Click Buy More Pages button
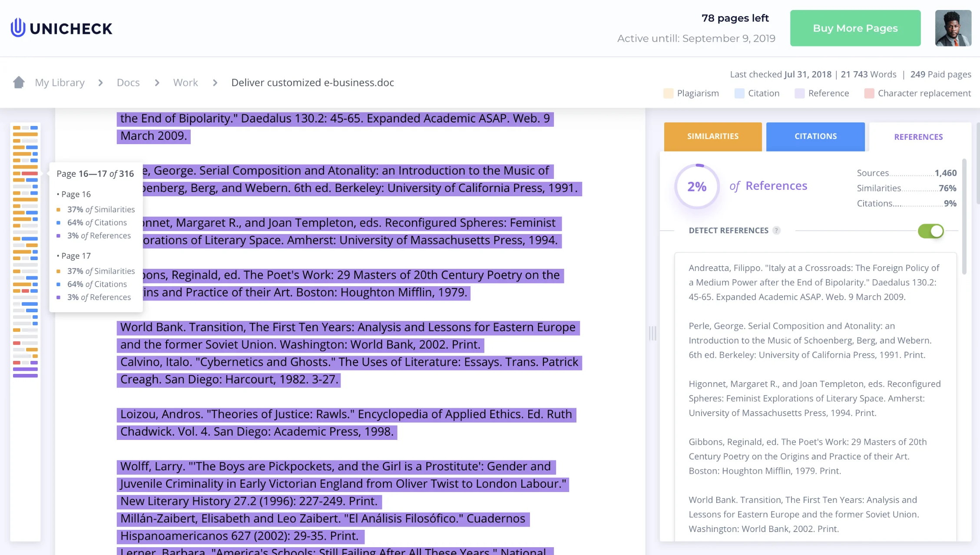 click(x=855, y=28)
